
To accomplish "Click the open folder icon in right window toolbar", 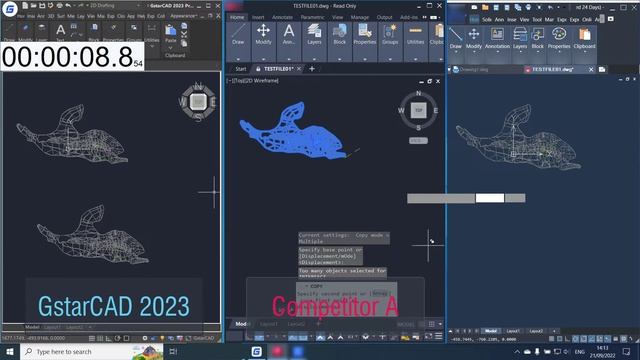I will [485, 7].
